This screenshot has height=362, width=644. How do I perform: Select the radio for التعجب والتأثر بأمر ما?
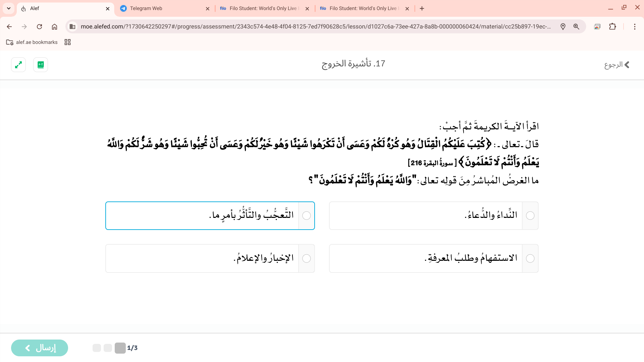pos(306,216)
